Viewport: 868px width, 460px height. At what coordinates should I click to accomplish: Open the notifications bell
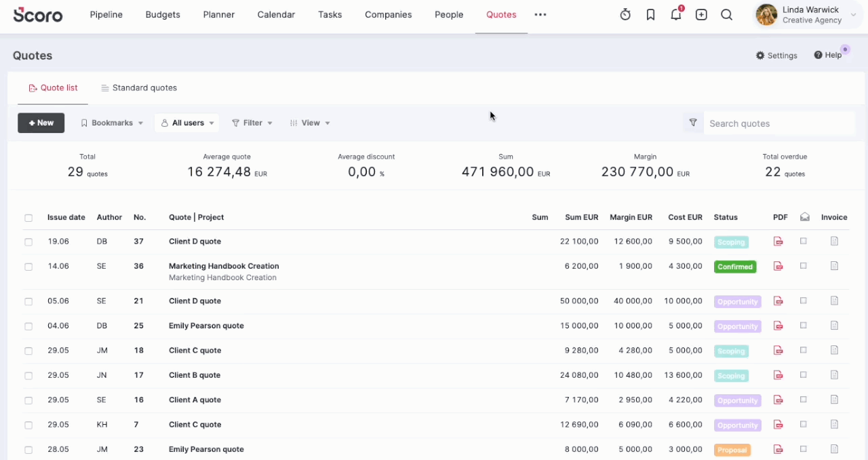676,14
